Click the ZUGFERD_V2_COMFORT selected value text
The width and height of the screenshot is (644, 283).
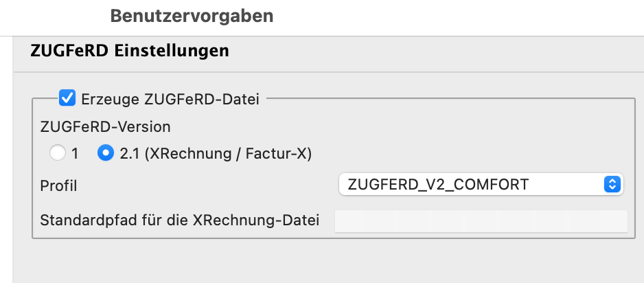pos(438,184)
